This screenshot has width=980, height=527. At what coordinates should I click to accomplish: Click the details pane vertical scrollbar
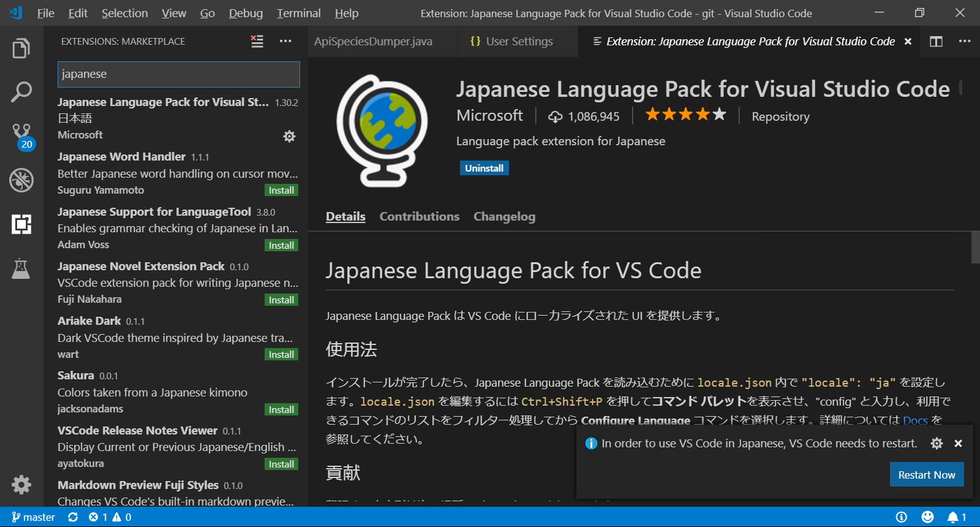pos(975,247)
